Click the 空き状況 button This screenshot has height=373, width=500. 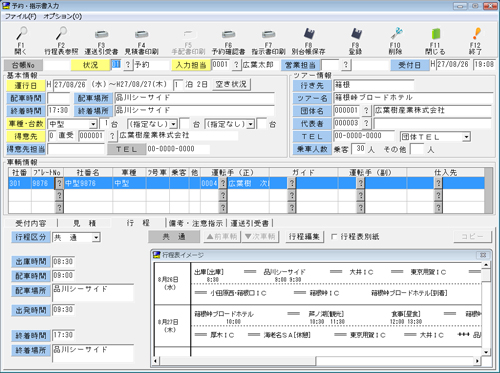coord(231,84)
